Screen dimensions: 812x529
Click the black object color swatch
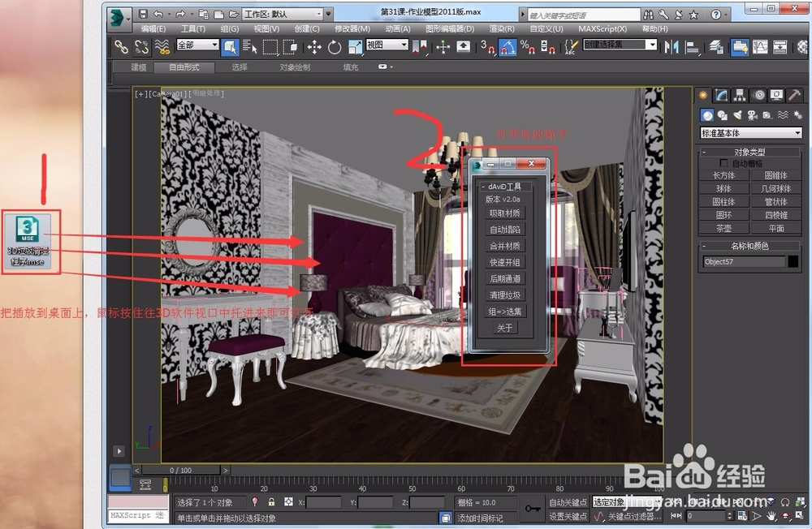793,262
